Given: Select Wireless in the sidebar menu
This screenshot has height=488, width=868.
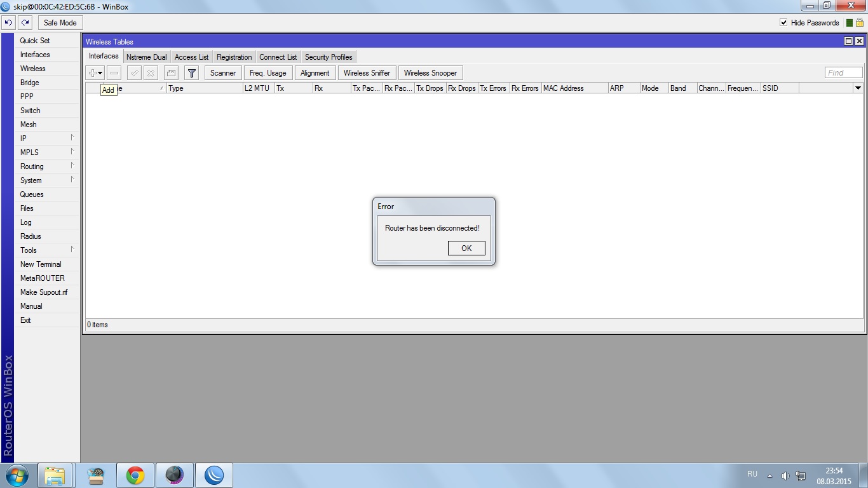Looking at the screenshot, I should tap(47, 69).
